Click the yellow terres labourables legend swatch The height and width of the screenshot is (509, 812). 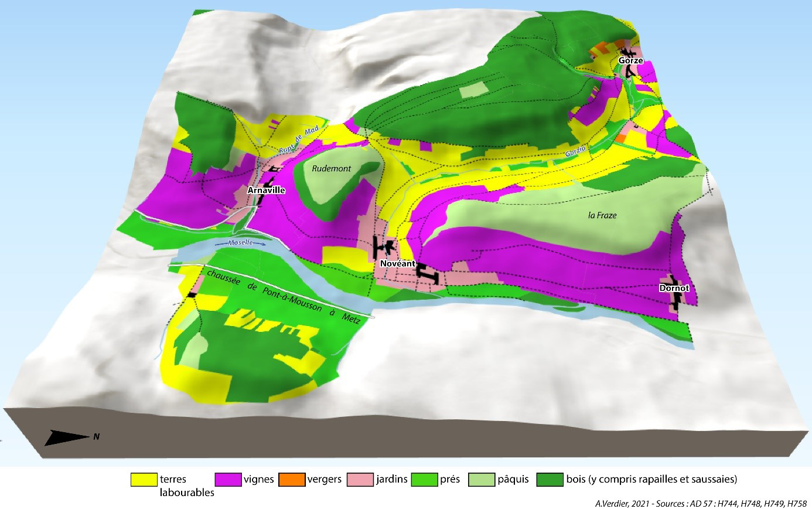(x=144, y=480)
